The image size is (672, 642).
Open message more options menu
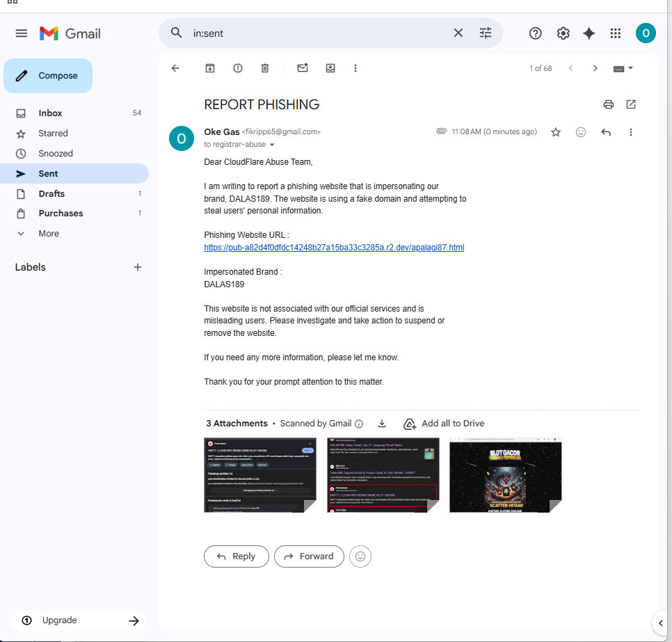pos(630,132)
